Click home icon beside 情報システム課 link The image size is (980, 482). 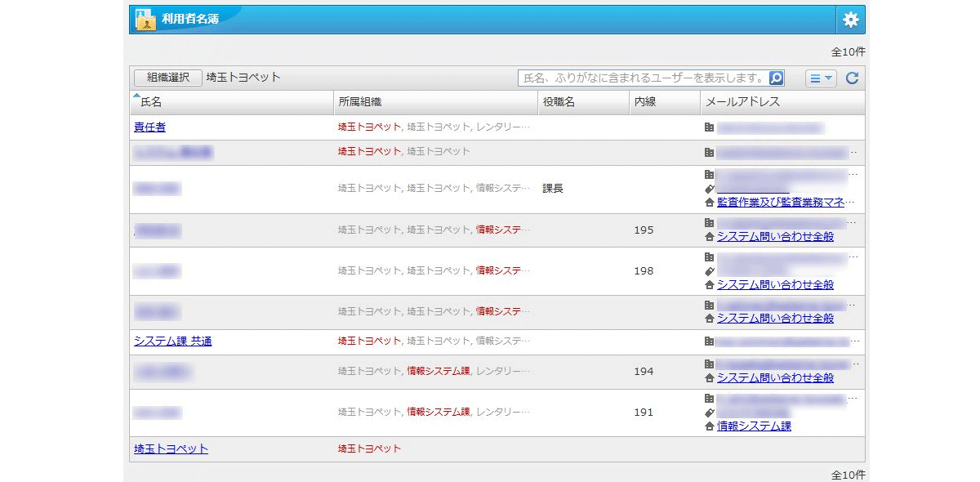(709, 426)
